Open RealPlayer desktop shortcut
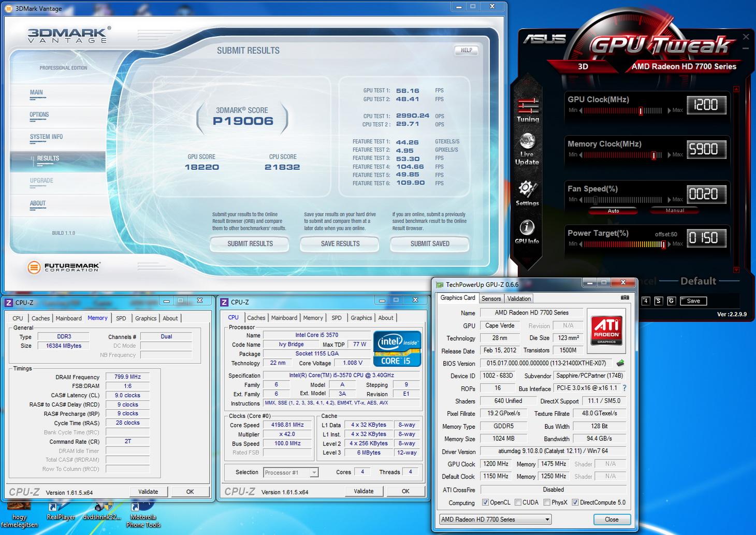This screenshot has height=535, width=756. click(x=61, y=510)
